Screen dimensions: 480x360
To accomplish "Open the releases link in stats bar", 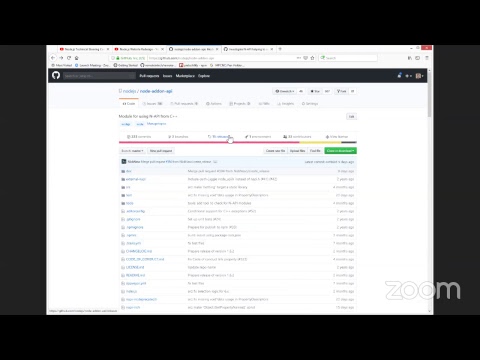I will [x=219, y=137].
